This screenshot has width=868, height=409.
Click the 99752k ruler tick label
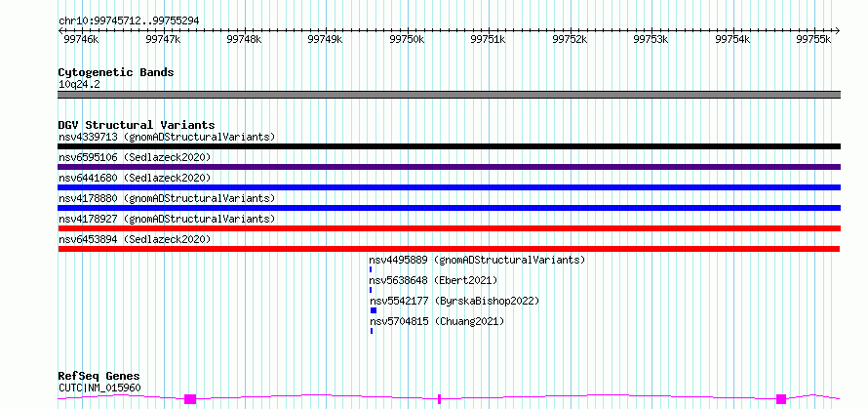571,39
